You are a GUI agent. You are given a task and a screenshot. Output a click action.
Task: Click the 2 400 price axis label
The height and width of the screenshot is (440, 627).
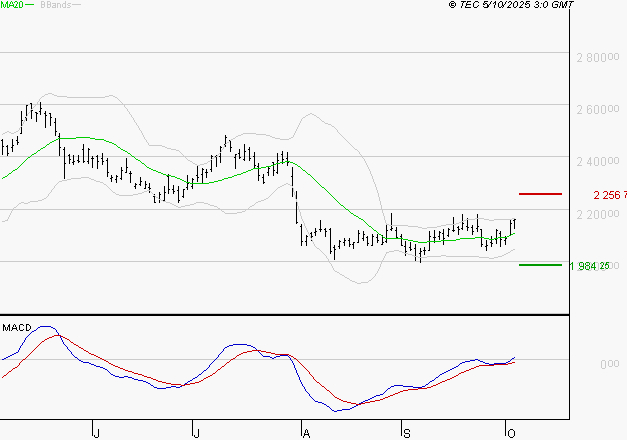(598, 162)
